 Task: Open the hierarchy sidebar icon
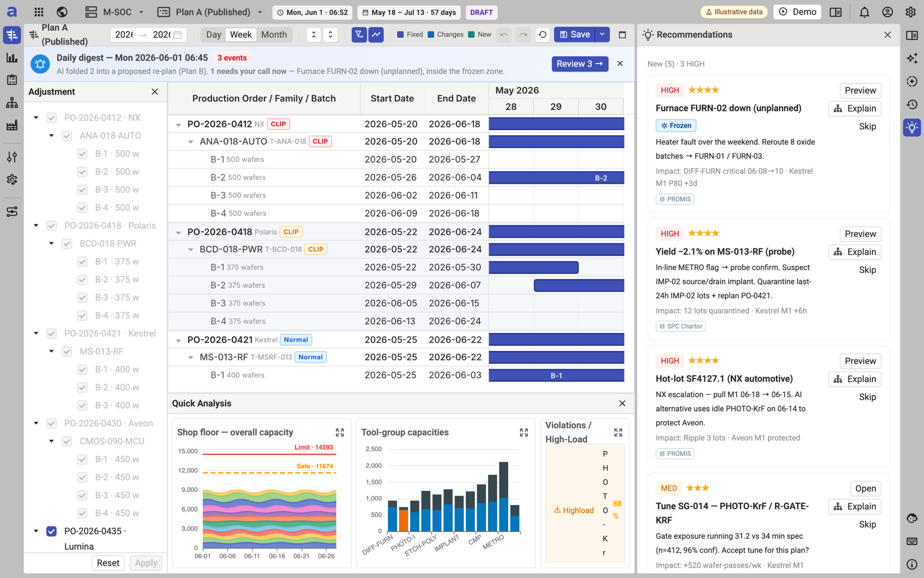pyautogui.click(x=12, y=103)
